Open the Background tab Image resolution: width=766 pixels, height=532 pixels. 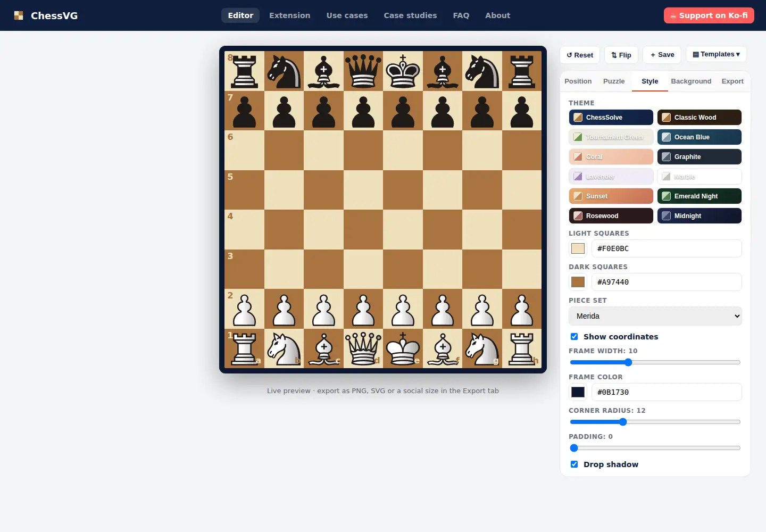[x=691, y=81]
